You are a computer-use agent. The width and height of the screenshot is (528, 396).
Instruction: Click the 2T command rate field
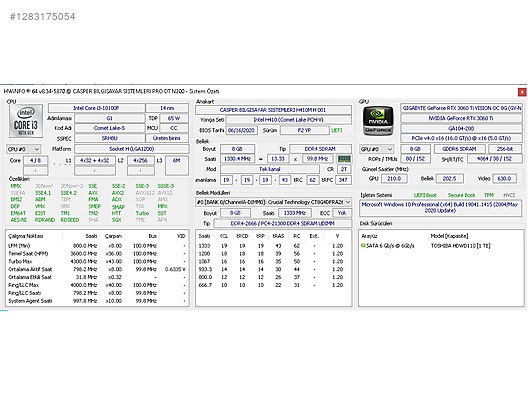coord(344,169)
